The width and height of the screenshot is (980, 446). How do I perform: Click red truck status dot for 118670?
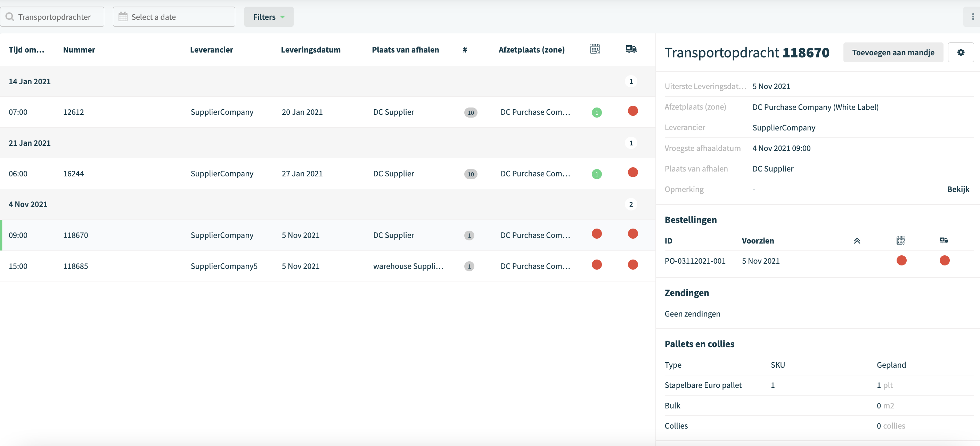pos(633,233)
